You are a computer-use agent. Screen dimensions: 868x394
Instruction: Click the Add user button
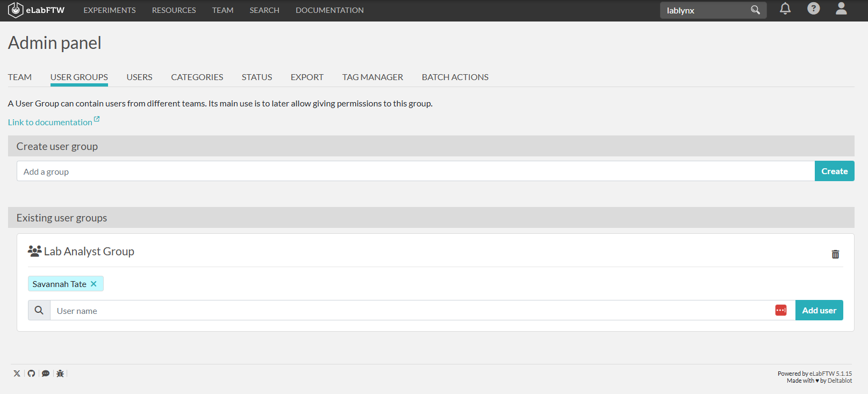(819, 310)
